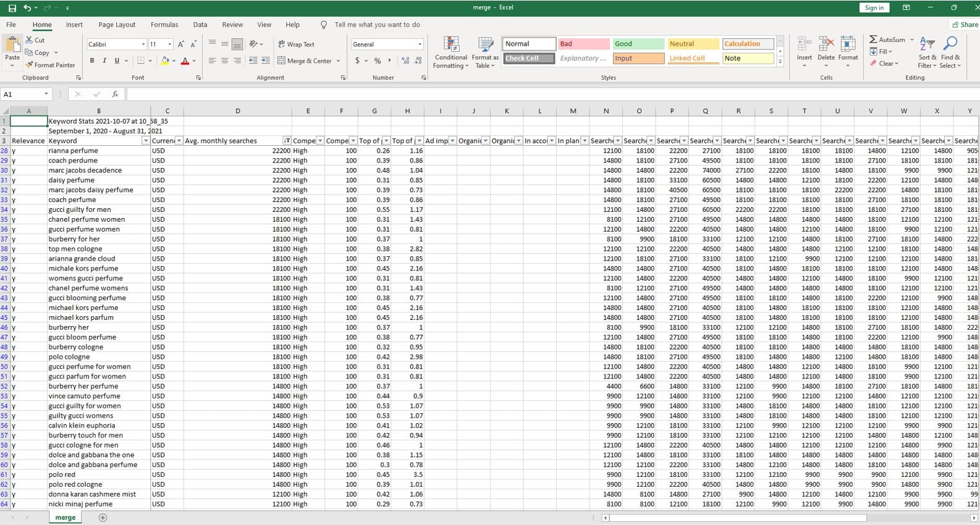Switch to the Formulas tab
Viewport: 980px width, 525px height.
164,25
